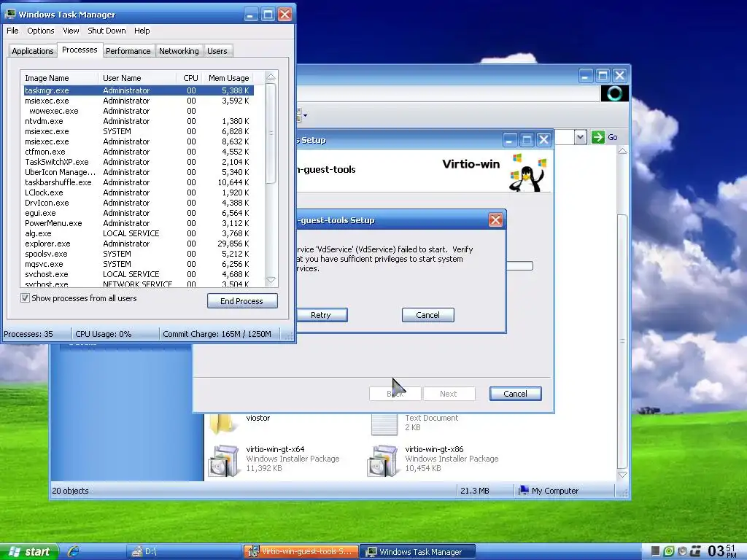Select the DrvIcon.exe process row
The width and height of the screenshot is (747, 560).
click(138, 203)
